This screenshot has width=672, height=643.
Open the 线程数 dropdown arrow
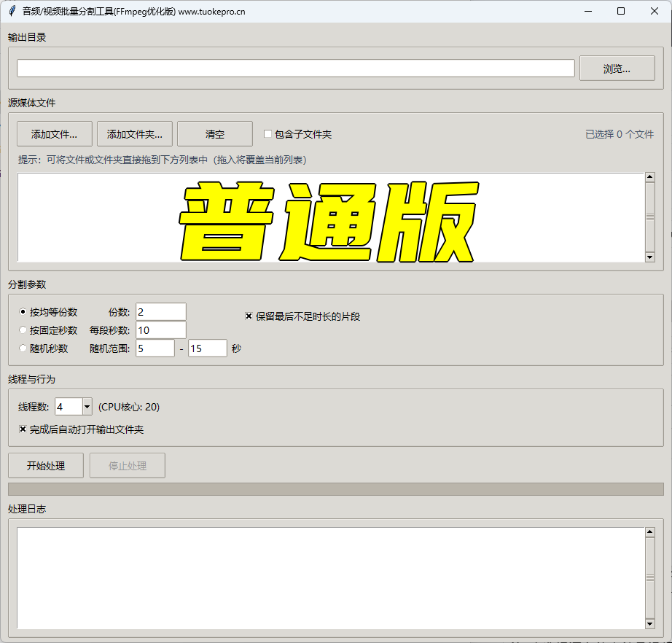coord(87,407)
